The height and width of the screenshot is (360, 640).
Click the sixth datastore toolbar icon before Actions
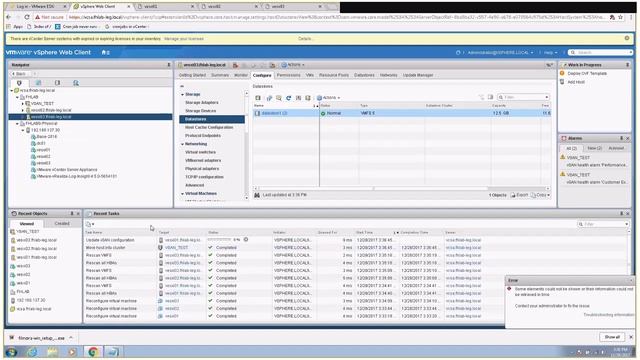[308, 98]
